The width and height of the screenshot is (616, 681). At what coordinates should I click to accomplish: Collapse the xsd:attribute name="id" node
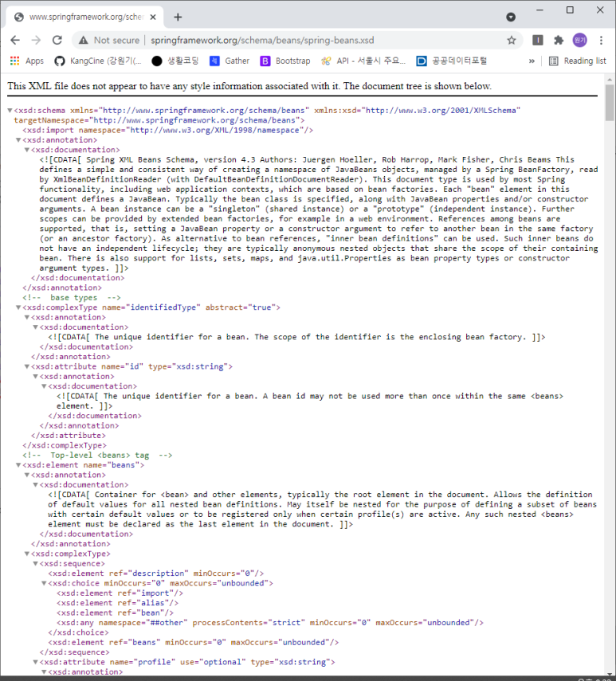pyautogui.click(x=27, y=366)
